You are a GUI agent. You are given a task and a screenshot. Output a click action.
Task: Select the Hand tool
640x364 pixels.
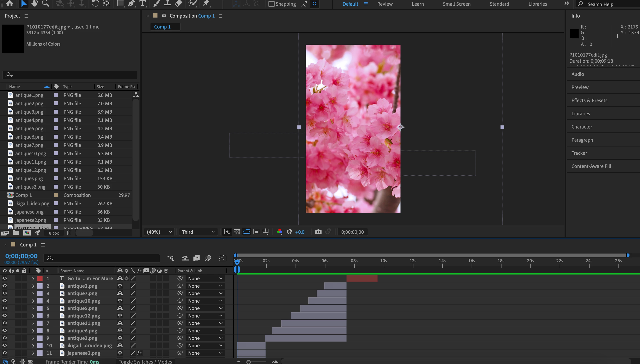point(34,4)
